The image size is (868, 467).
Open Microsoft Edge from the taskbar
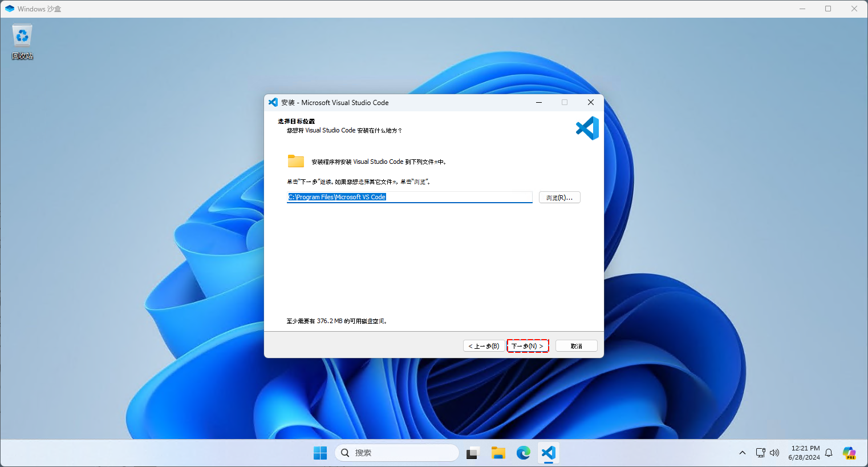click(x=524, y=453)
